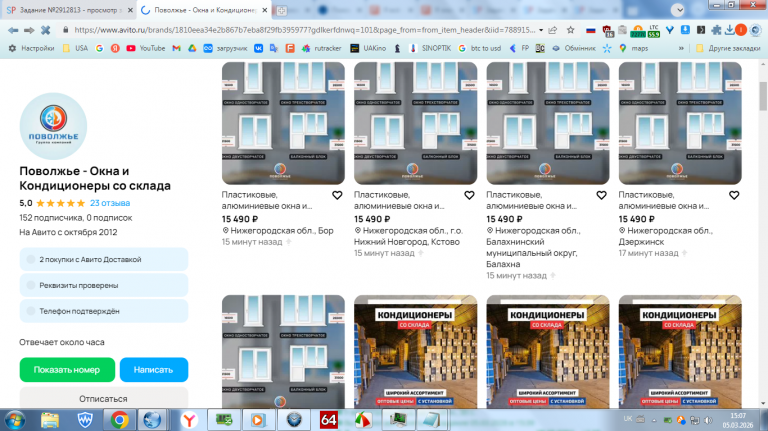Open the address bar URL history dropdown arrow

click(541, 30)
